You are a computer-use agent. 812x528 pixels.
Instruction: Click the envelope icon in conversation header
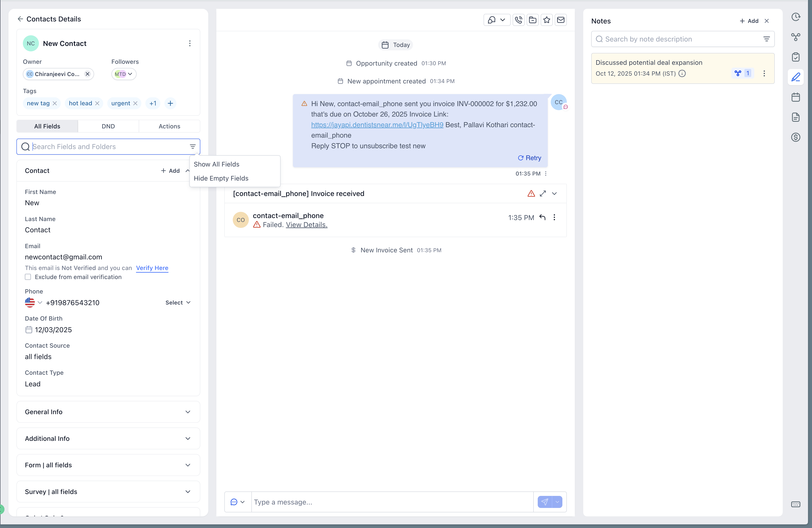[x=561, y=20]
